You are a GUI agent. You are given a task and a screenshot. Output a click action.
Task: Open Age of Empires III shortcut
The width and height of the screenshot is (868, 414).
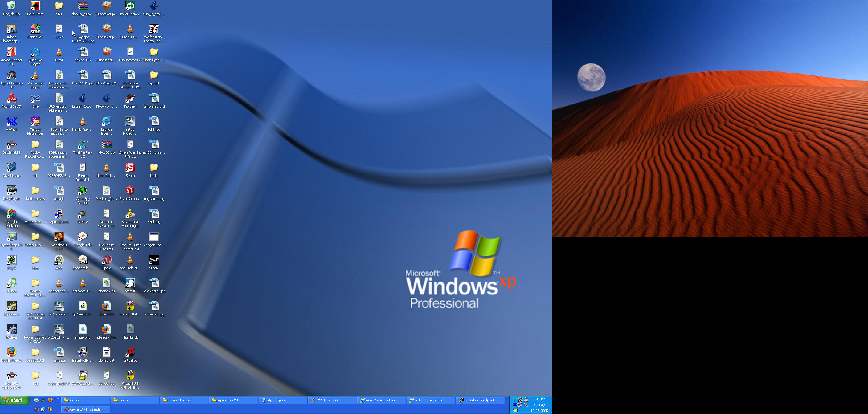[11, 79]
